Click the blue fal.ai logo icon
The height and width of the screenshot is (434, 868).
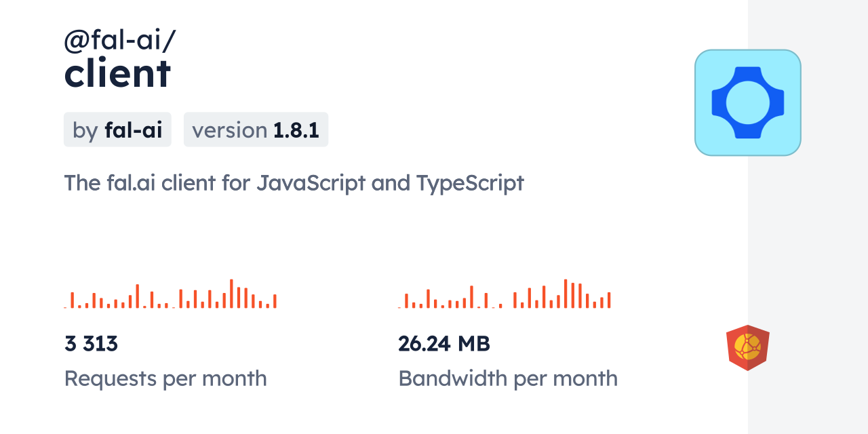coord(747,102)
